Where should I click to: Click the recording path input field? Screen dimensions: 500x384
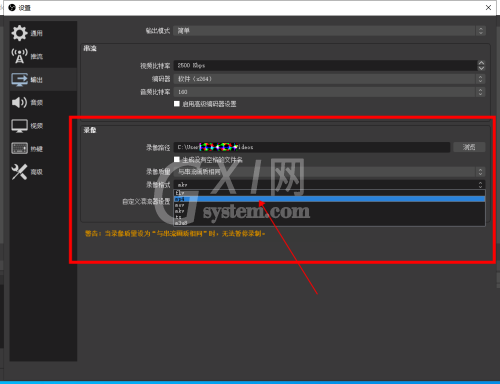click(x=312, y=147)
